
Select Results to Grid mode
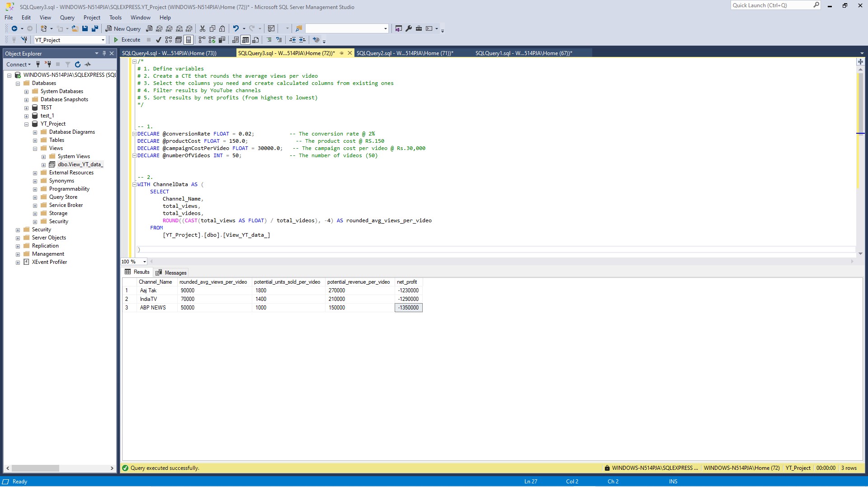[245, 40]
